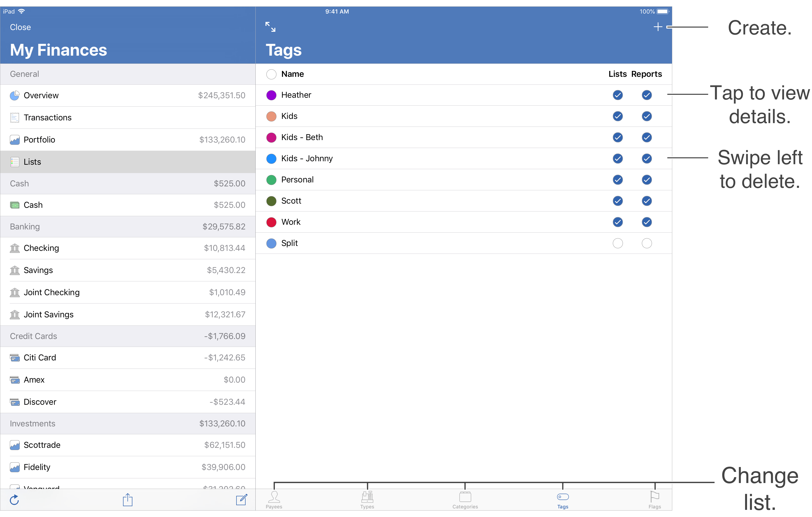Tap the plus icon to create tag
812x517 pixels.
pos(657,27)
